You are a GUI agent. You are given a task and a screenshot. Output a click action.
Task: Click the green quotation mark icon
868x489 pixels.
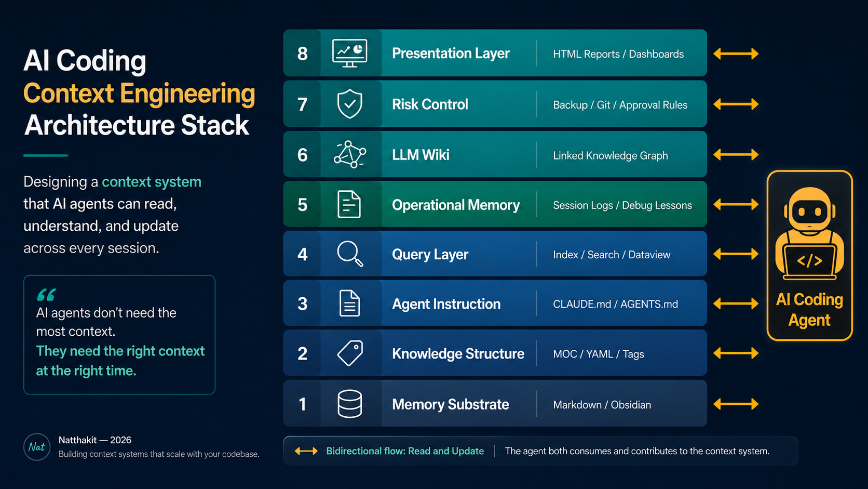click(x=46, y=295)
